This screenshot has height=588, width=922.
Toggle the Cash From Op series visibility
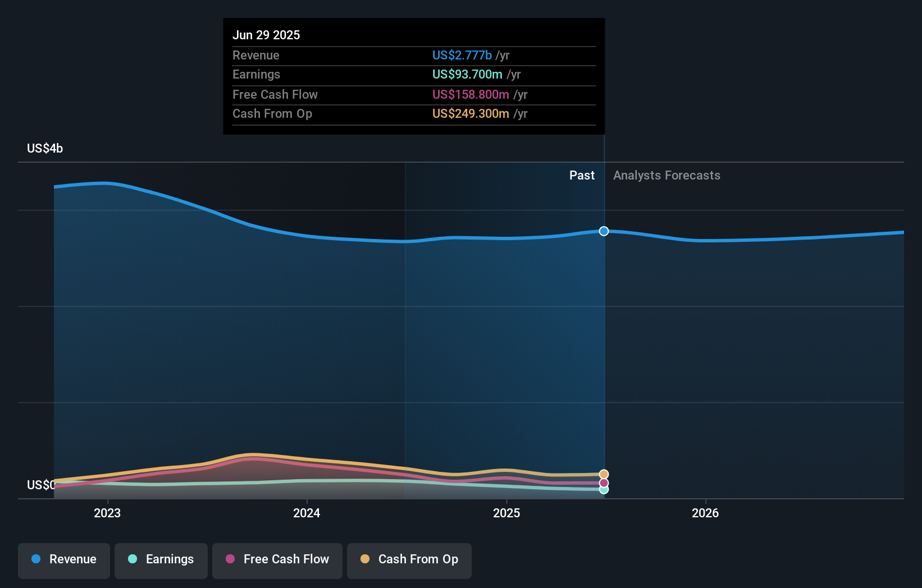click(409, 559)
